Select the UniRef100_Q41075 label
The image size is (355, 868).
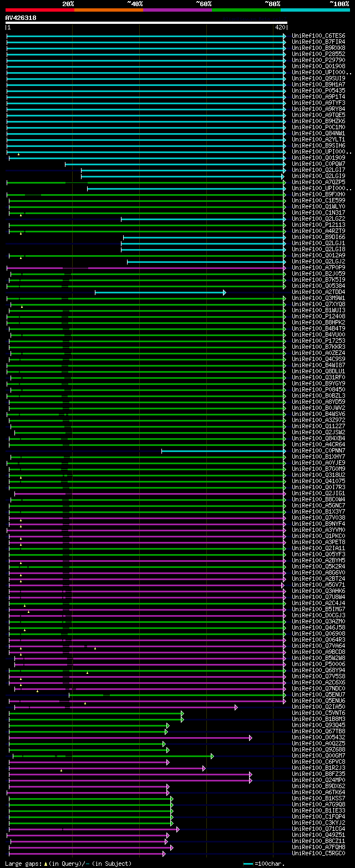pos(318,481)
